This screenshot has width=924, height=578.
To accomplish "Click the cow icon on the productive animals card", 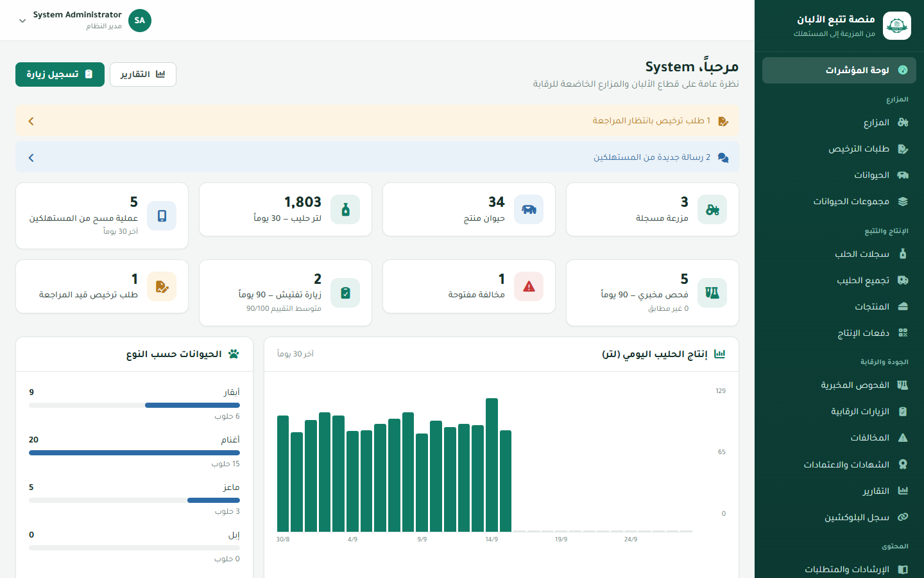I will click(529, 209).
